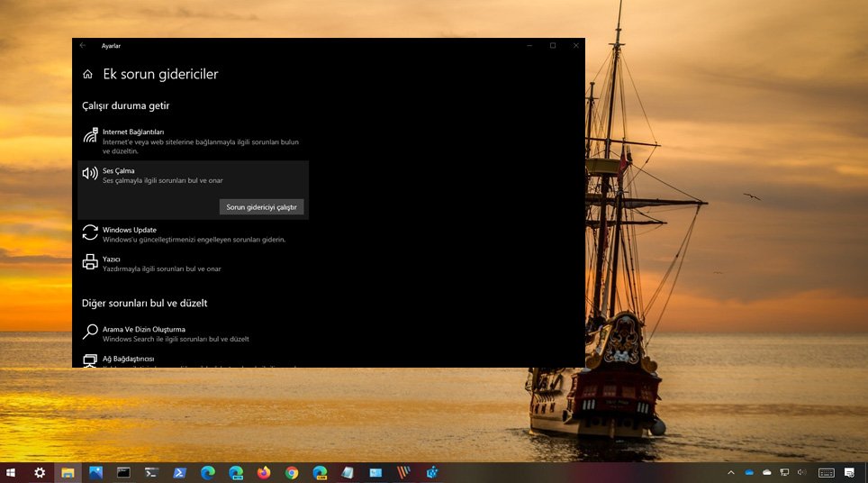Screen dimensions: 868x483
Task: Show hidden system tray icons
Action: pyautogui.click(x=731, y=472)
